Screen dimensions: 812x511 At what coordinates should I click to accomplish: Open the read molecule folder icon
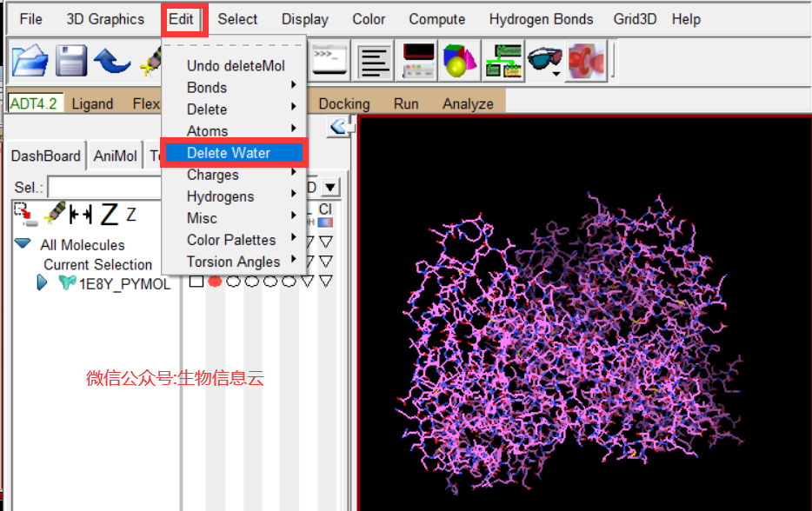coord(30,61)
